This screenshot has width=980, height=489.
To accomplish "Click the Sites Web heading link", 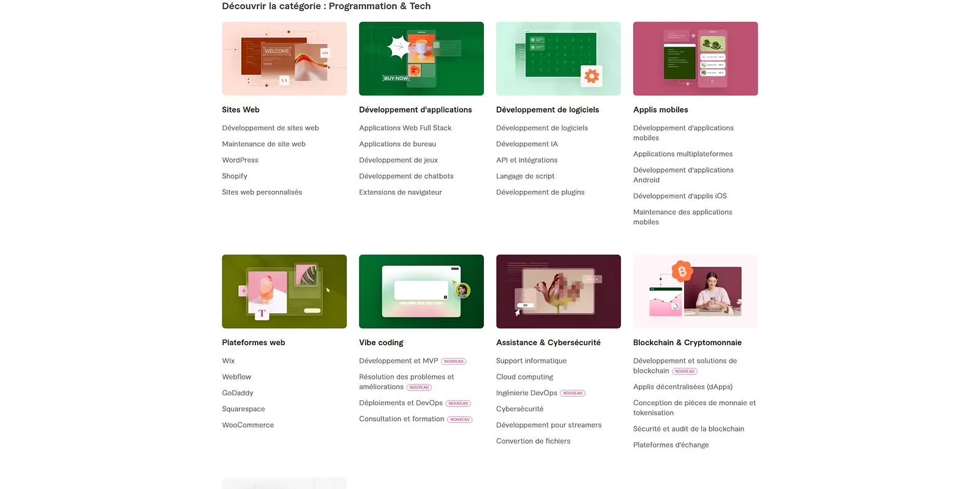I will (241, 110).
